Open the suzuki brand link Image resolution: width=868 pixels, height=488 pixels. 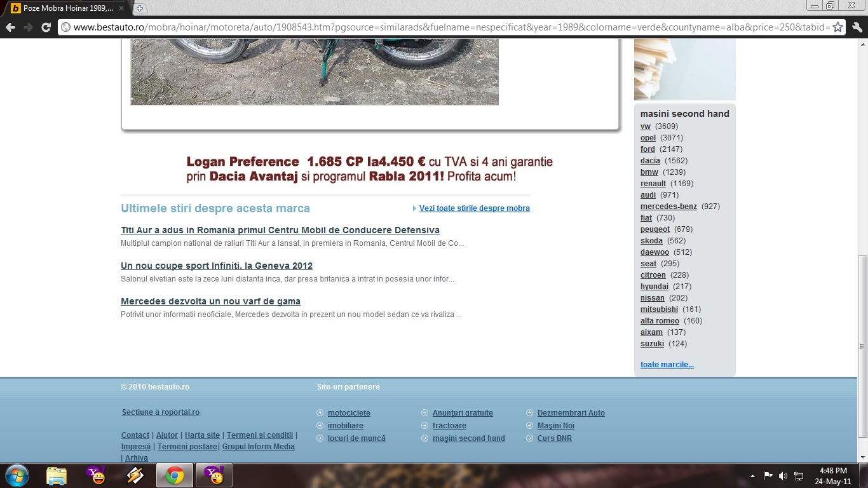(652, 344)
